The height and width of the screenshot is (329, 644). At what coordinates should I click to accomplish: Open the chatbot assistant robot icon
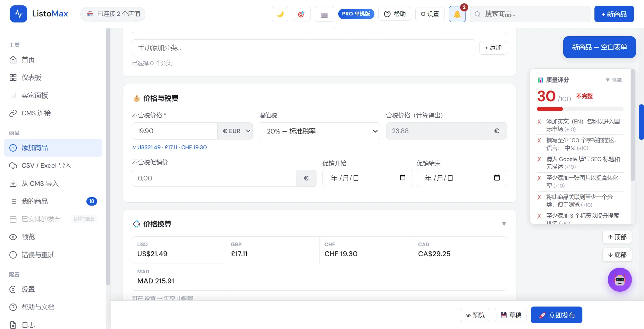click(x=620, y=280)
